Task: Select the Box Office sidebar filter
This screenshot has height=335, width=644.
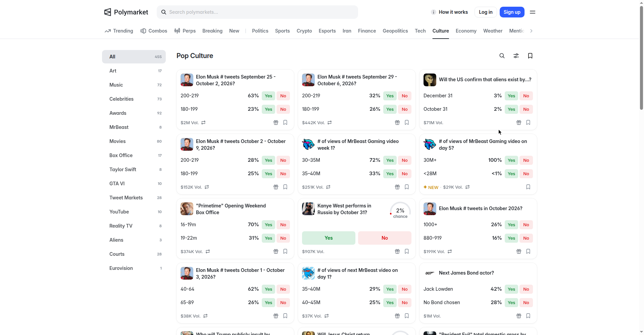Action: click(x=134, y=155)
